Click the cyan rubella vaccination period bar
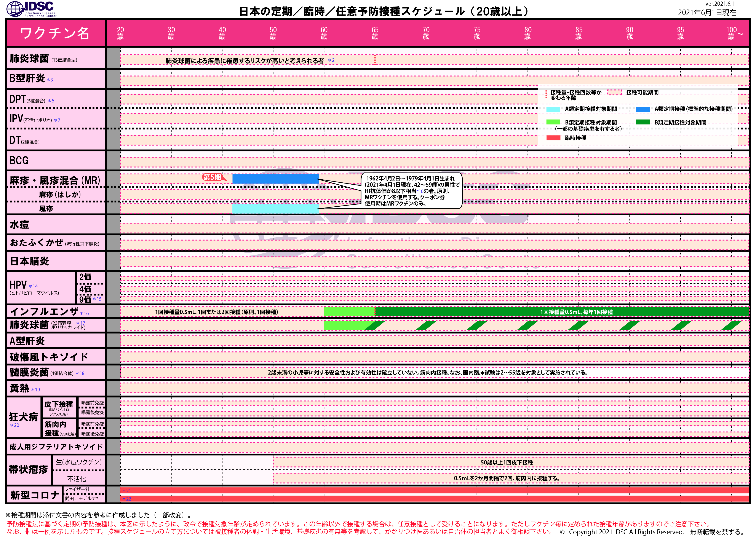 coord(275,208)
